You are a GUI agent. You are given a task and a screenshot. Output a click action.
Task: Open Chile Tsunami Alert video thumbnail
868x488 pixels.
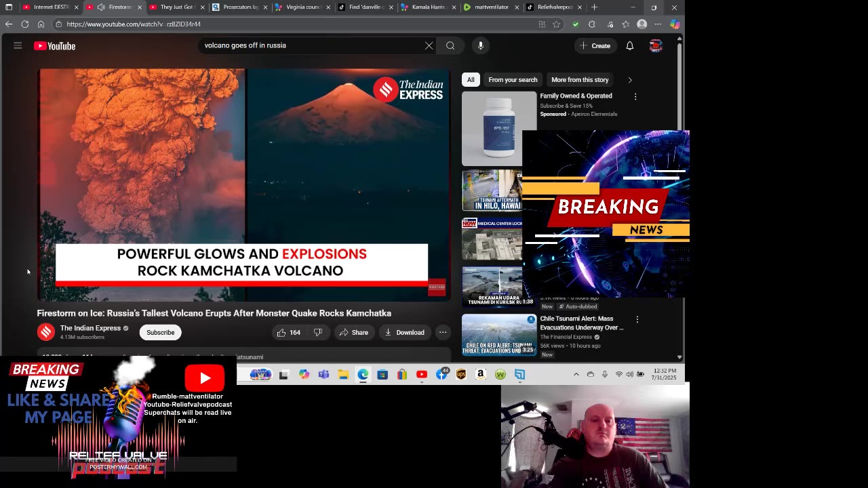pos(499,335)
